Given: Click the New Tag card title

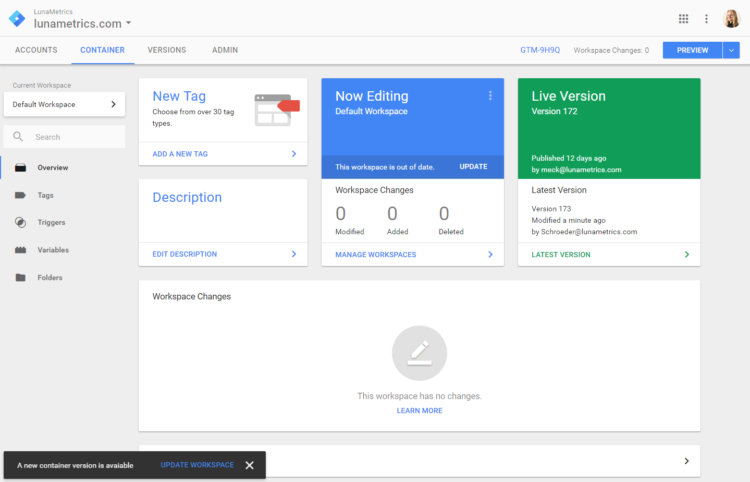Looking at the screenshot, I should pos(179,96).
